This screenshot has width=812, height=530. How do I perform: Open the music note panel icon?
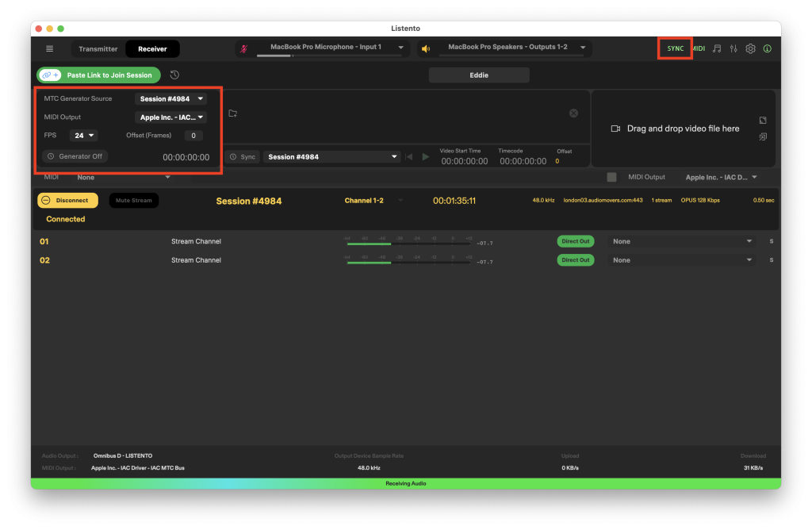[x=717, y=48]
